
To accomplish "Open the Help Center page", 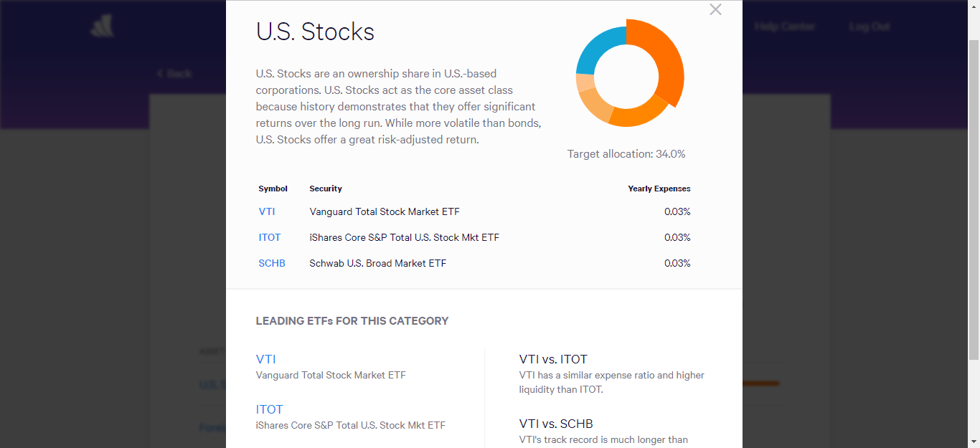I will click(x=784, y=27).
